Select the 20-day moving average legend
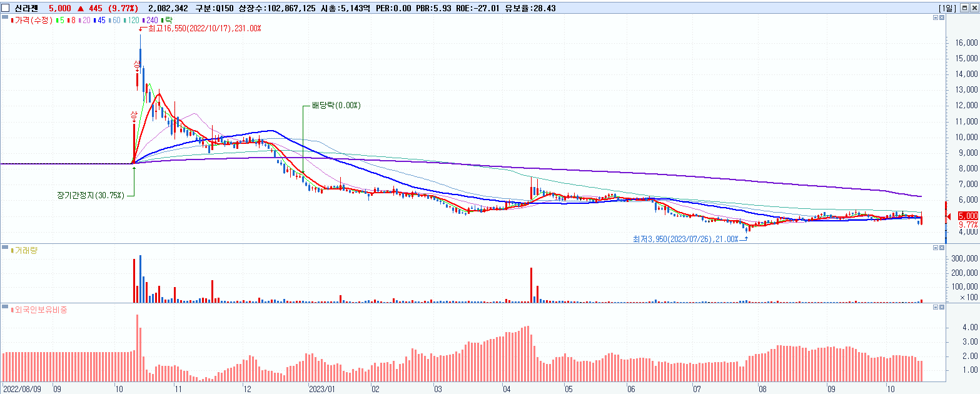Viewport: 980px width, 394px height. (x=85, y=20)
